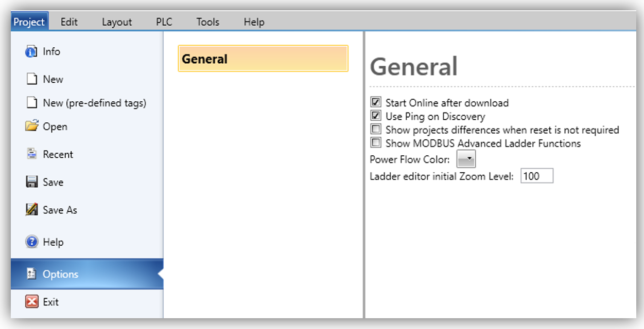The width and height of the screenshot is (644, 329).
Task: Create a New project from sidebar
Action: click(53, 79)
